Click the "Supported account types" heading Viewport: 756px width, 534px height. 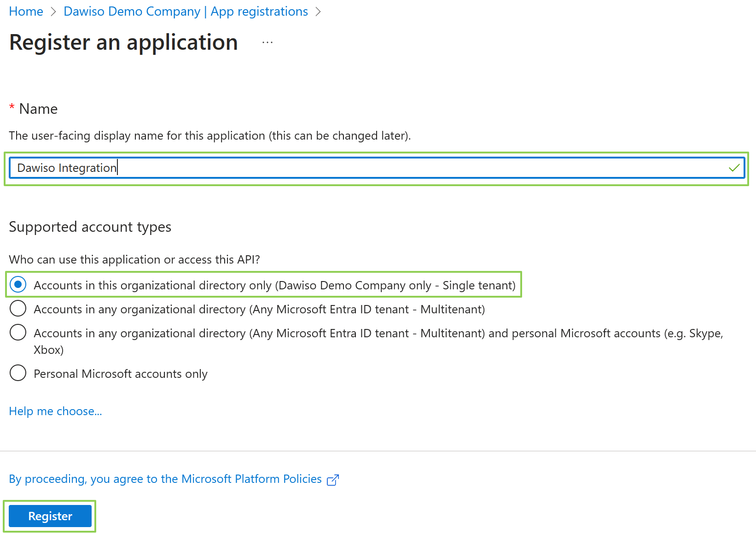[90, 227]
